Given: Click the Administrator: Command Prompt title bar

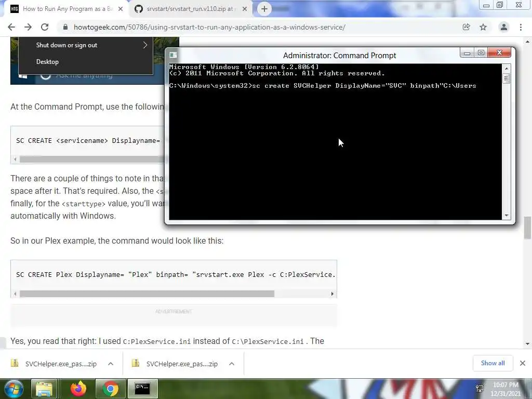Looking at the screenshot, I should click(339, 55).
